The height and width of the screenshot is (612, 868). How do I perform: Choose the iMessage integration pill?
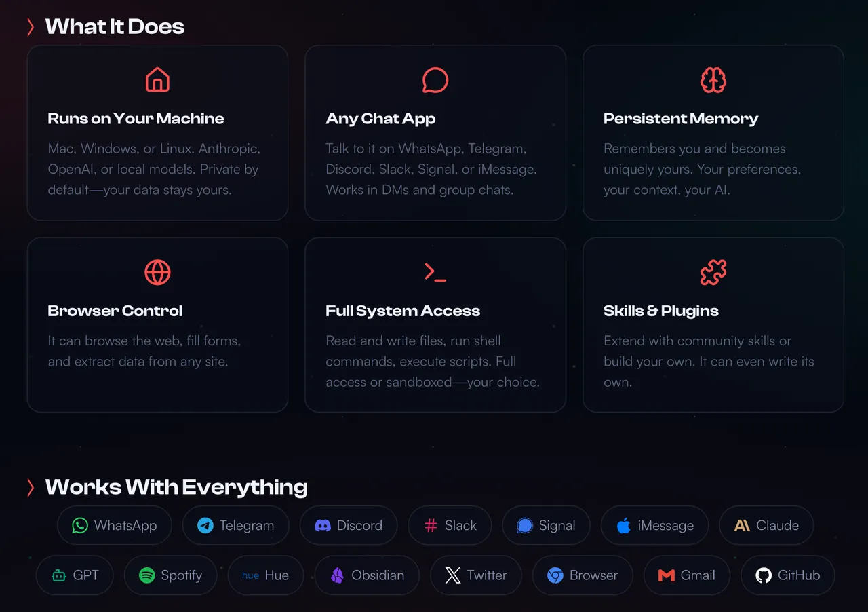654,525
